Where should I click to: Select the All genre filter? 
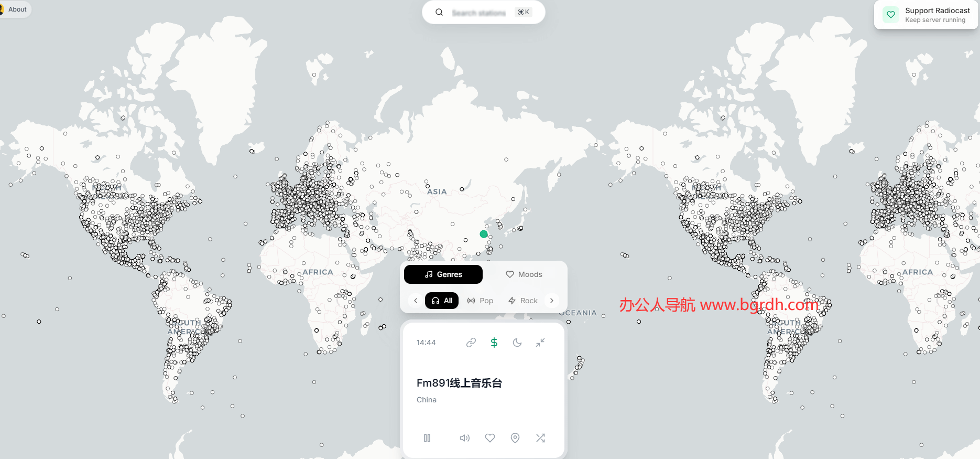coord(442,301)
